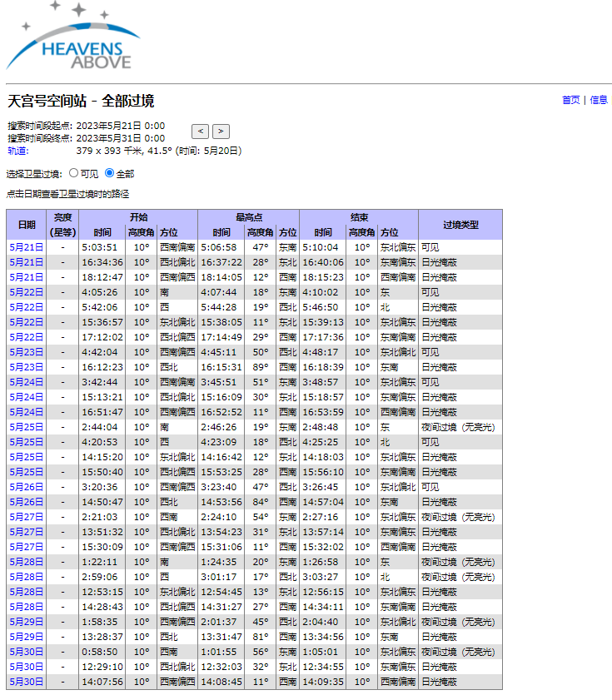Image resolution: width=612 pixels, height=700 pixels.
Task: Open 5月29日 pass starting 13:28:37
Action: (x=27, y=637)
